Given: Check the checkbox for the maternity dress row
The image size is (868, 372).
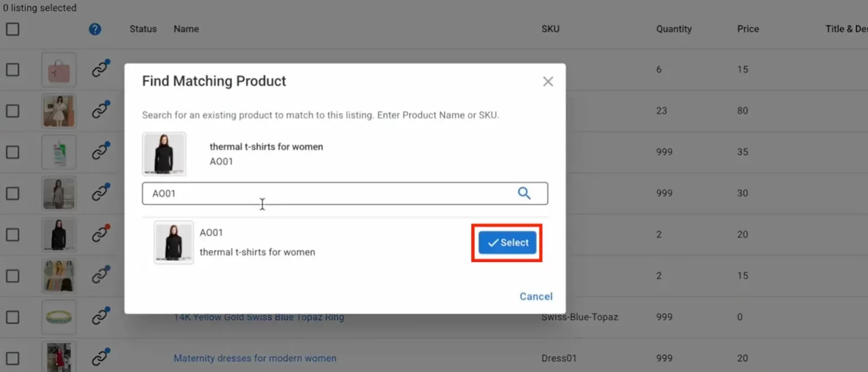Looking at the screenshot, I should click(12, 357).
